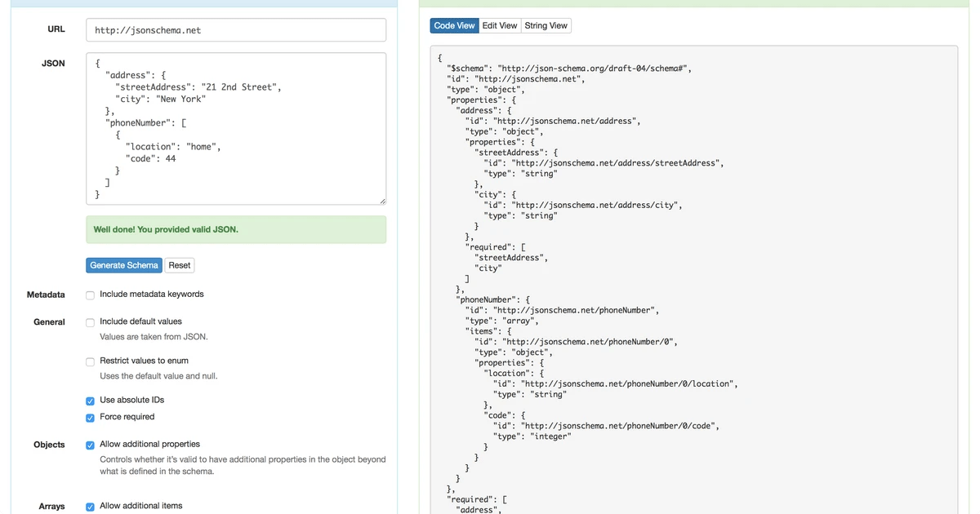Click the Objects section label
This screenshot has width=980, height=514.
[x=49, y=445]
